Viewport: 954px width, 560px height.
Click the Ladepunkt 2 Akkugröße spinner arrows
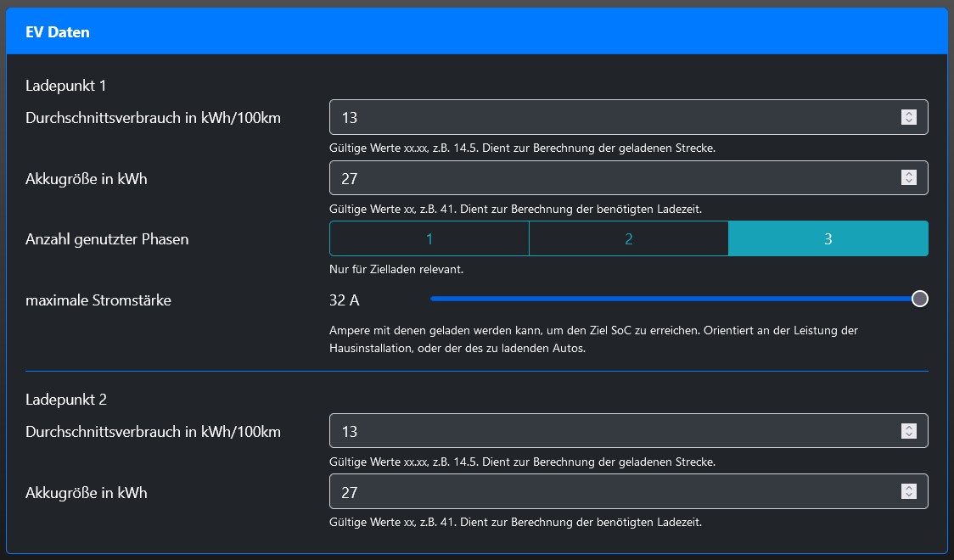pyautogui.click(x=908, y=491)
